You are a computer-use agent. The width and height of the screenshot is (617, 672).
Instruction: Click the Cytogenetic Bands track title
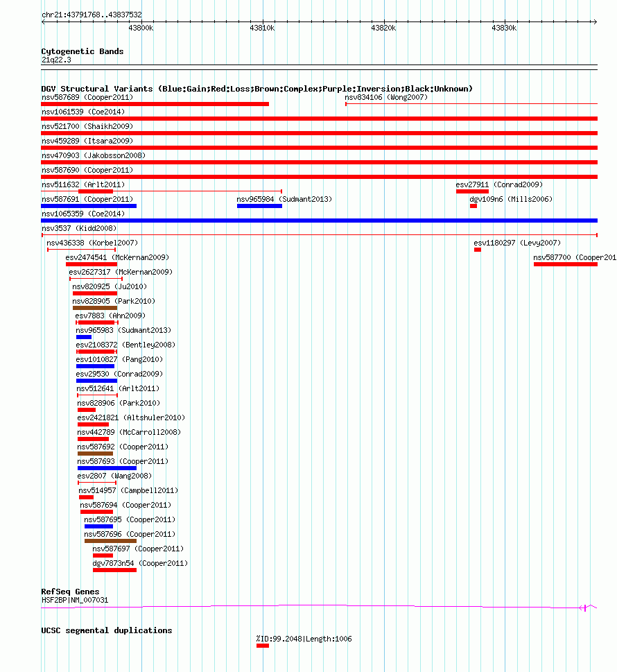click(82, 51)
